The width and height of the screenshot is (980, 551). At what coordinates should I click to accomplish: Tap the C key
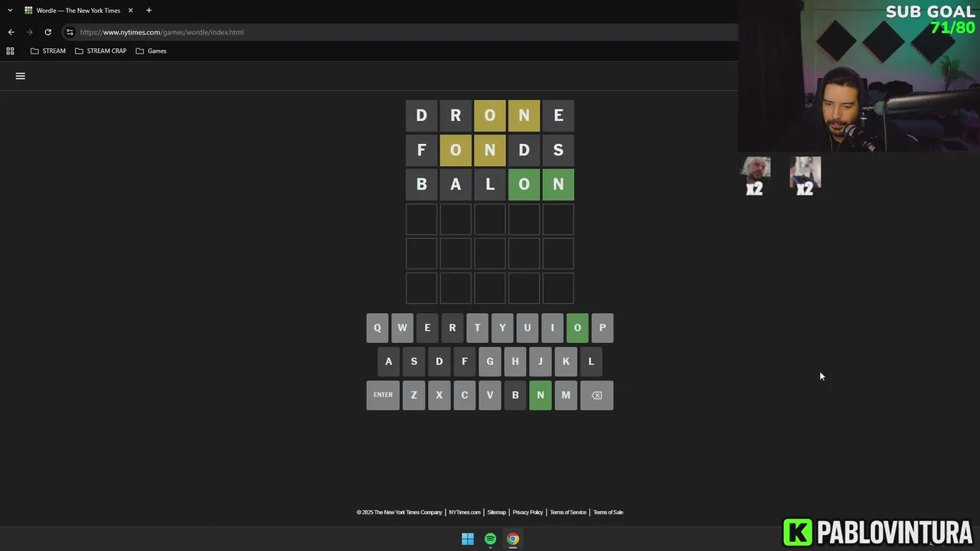pyautogui.click(x=464, y=395)
